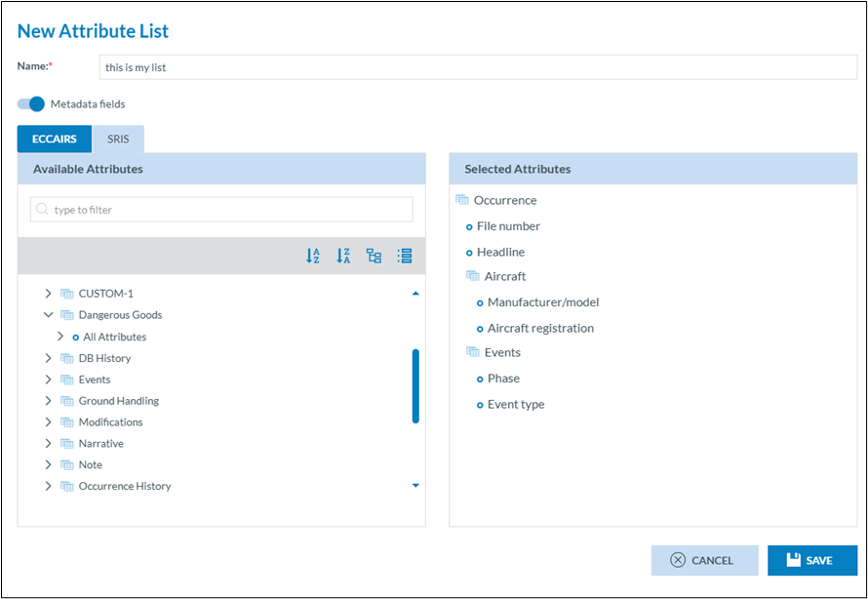The width and height of the screenshot is (868, 599).
Task: Click the Save button
Action: (x=811, y=560)
